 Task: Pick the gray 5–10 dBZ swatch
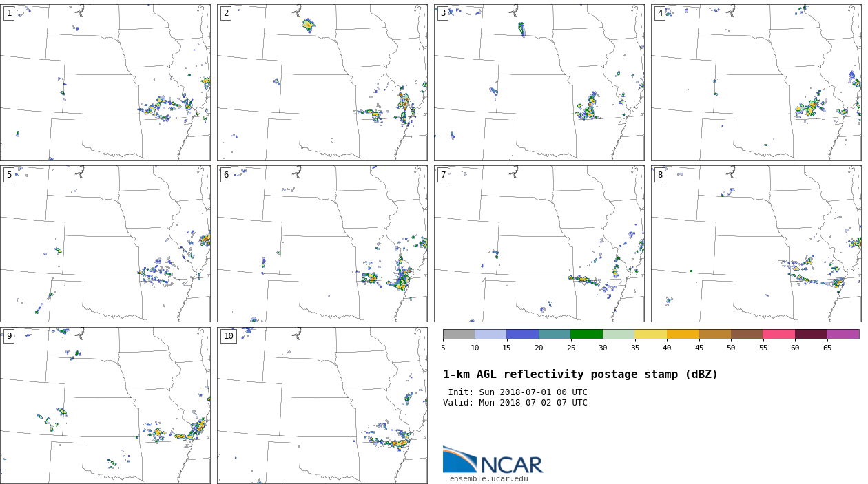pyautogui.click(x=459, y=334)
